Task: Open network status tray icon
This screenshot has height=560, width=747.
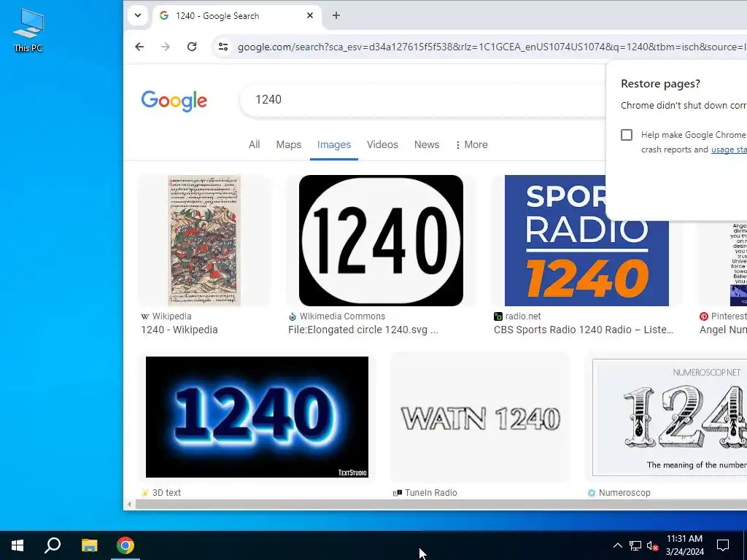Action: [x=635, y=545]
